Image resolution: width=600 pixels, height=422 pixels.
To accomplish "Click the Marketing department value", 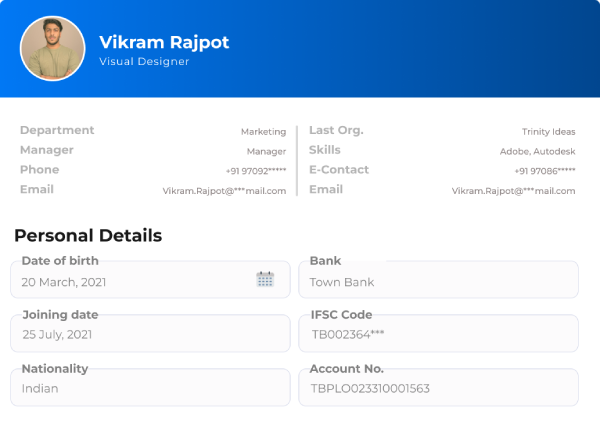I will (263, 132).
